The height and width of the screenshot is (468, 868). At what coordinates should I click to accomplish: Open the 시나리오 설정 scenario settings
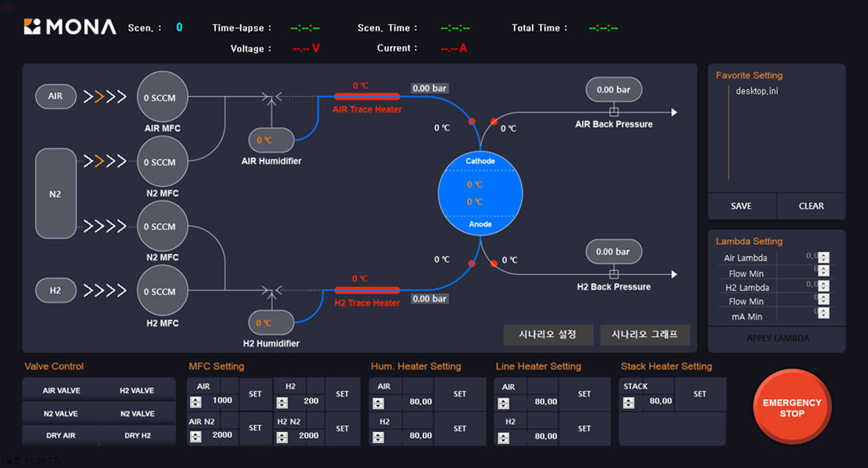547,335
